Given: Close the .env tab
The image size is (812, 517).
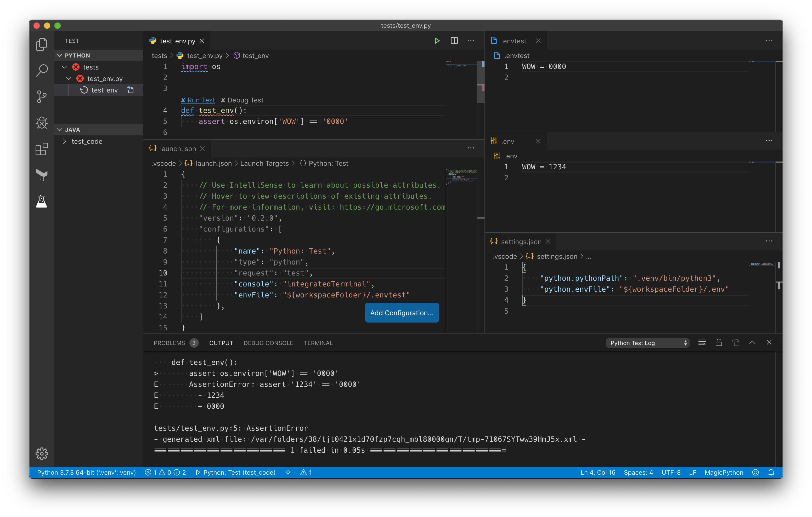Looking at the screenshot, I should (x=538, y=141).
